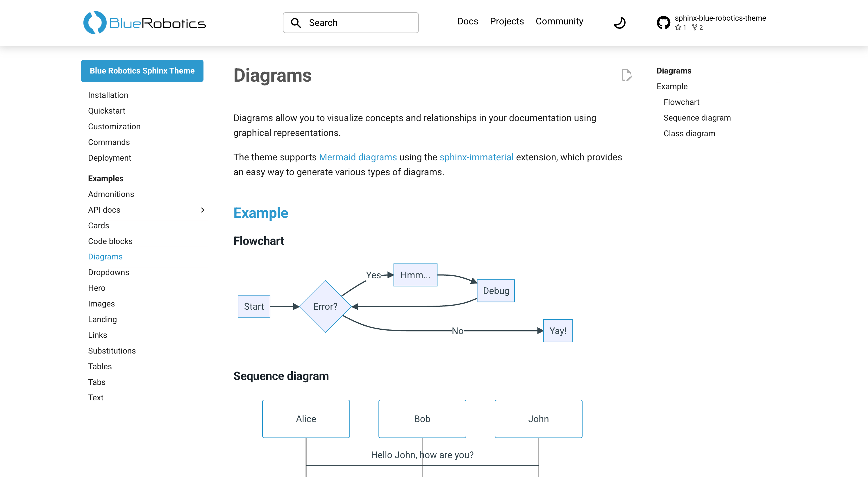The height and width of the screenshot is (477, 868).
Task: Open the Installation page in sidebar
Action: [108, 95]
